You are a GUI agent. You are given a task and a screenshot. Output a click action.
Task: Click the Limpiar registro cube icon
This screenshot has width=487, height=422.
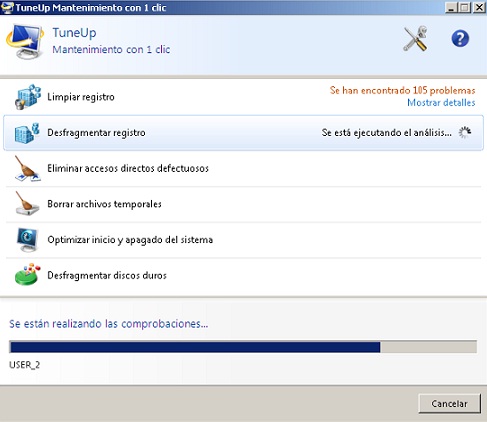(28, 97)
